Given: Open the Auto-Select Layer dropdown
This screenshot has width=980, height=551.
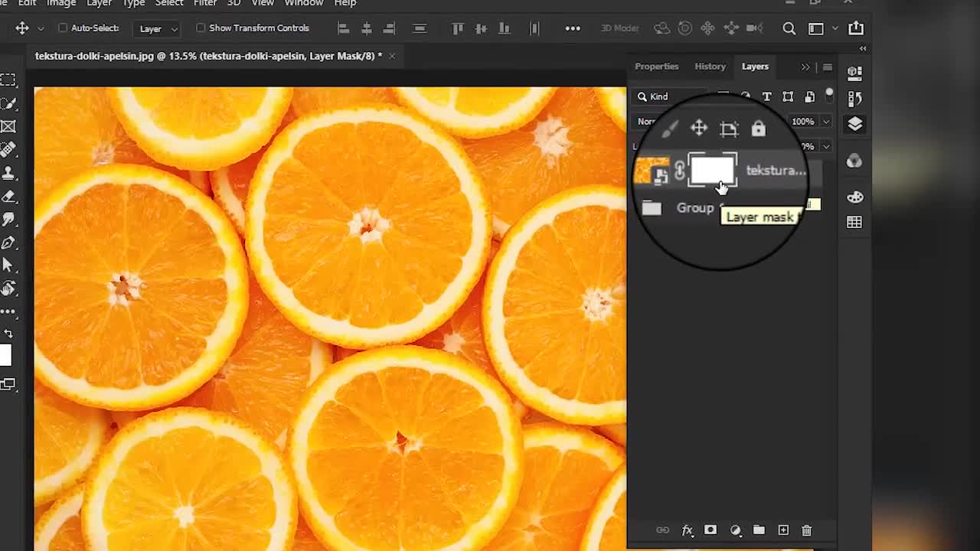Looking at the screenshot, I should tap(158, 28).
